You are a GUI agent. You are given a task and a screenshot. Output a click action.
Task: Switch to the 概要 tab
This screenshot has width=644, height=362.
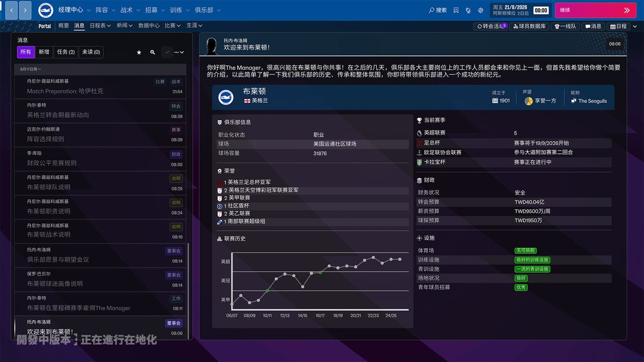(x=63, y=25)
